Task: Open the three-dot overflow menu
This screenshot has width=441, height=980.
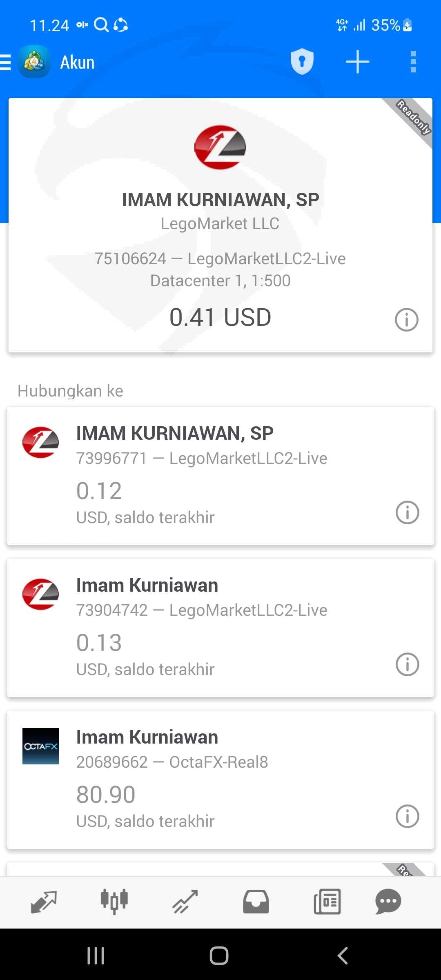Action: pos(413,62)
